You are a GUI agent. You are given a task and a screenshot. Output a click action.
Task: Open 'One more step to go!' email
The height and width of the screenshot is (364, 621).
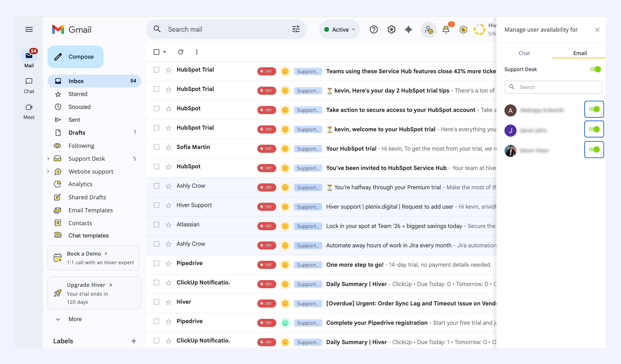tap(355, 265)
